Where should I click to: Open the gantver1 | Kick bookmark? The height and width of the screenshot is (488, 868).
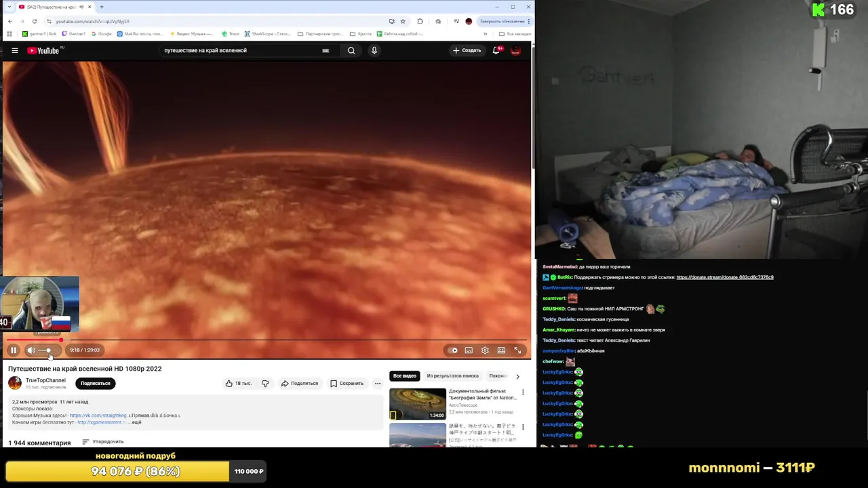[x=39, y=33]
